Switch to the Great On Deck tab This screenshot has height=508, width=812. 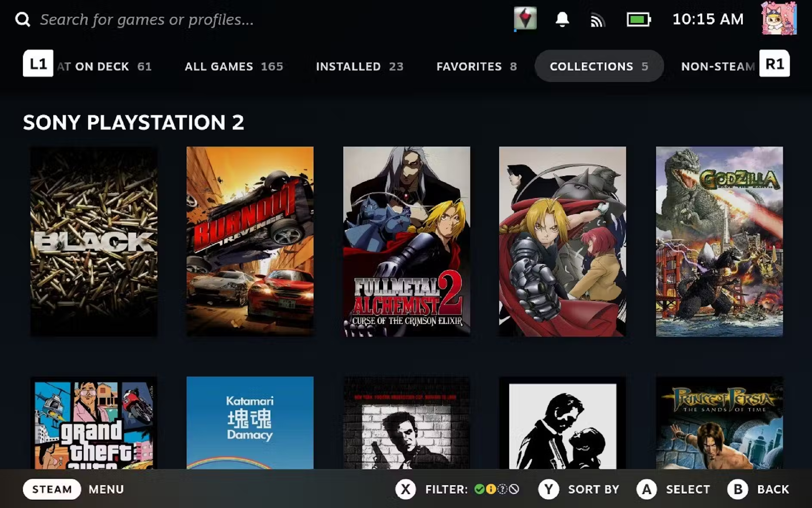tap(104, 67)
